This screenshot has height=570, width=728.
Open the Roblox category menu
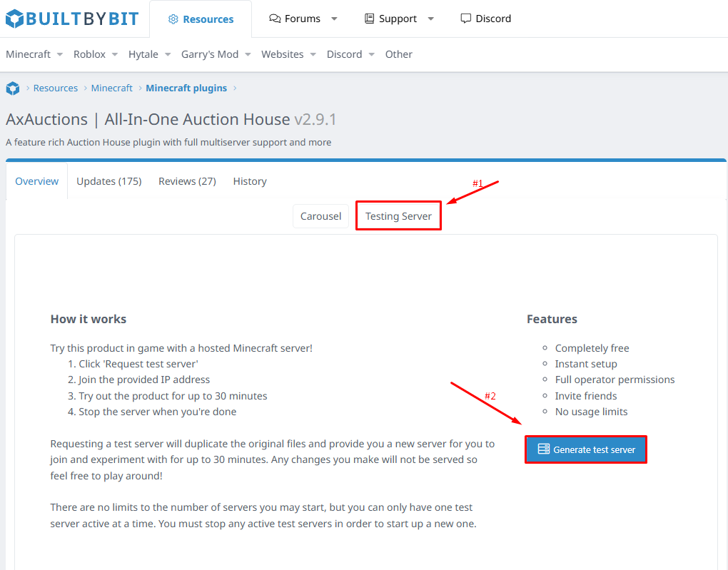(x=90, y=54)
